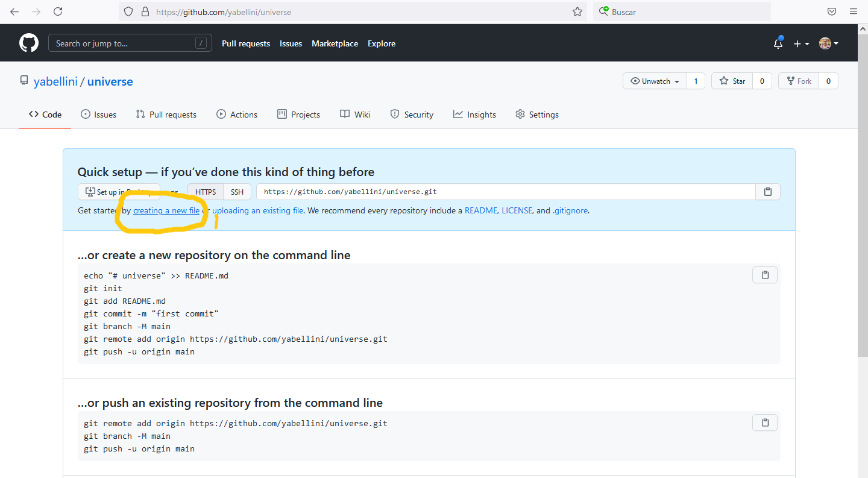868x478 pixels.
Task: Select the HTTPS protocol option
Action: [206, 192]
